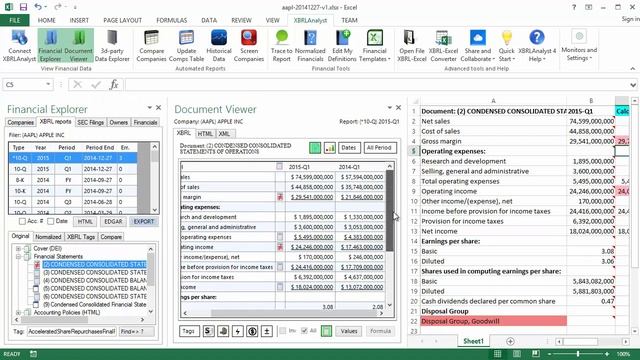
Task: Click the lightning bolt icon in viewer toolbar
Action: [x=238, y=331]
